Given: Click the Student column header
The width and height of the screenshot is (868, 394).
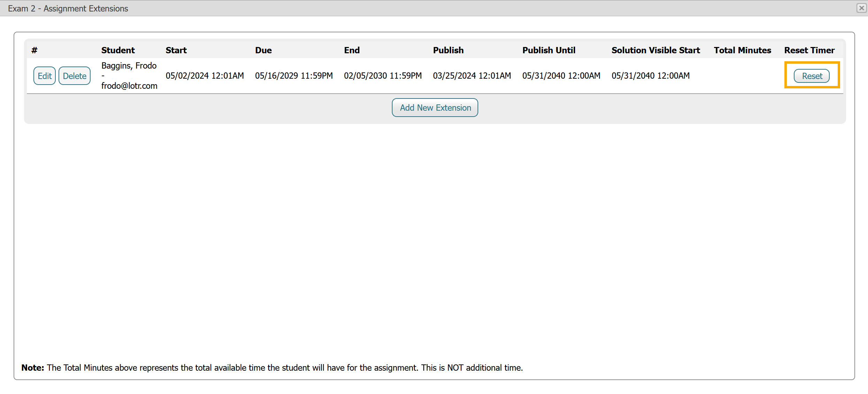Looking at the screenshot, I should pyautogui.click(x=118, y=50).
